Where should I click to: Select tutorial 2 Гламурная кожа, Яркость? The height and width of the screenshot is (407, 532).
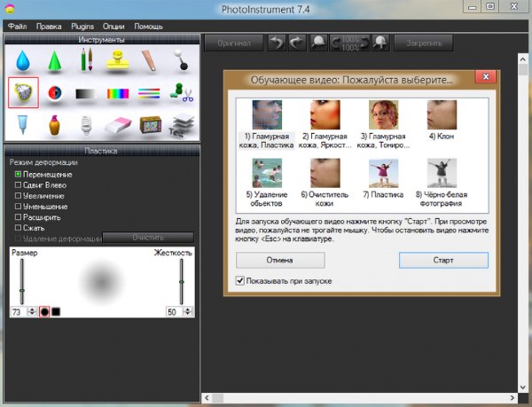click(x=325, y=124)
